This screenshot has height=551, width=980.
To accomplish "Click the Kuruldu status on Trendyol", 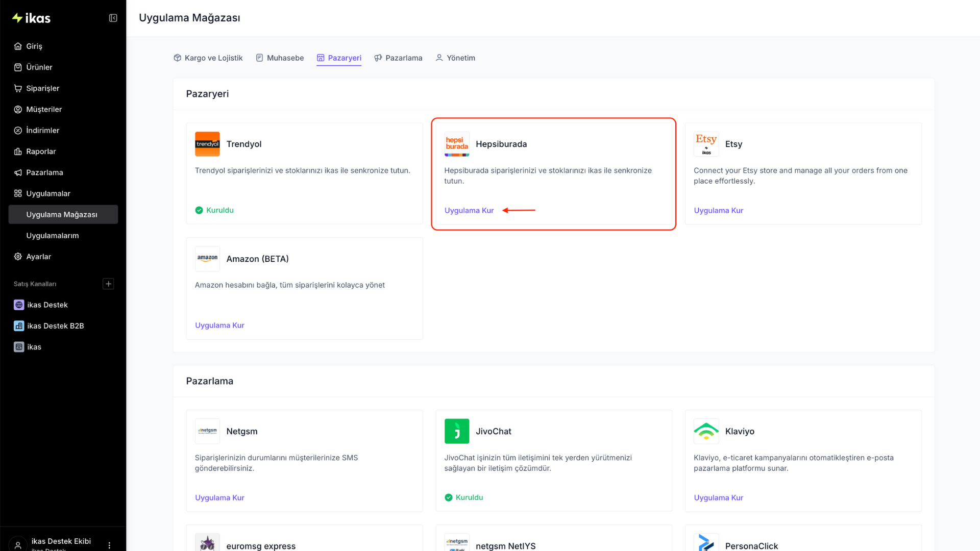I will click(214, 210).
